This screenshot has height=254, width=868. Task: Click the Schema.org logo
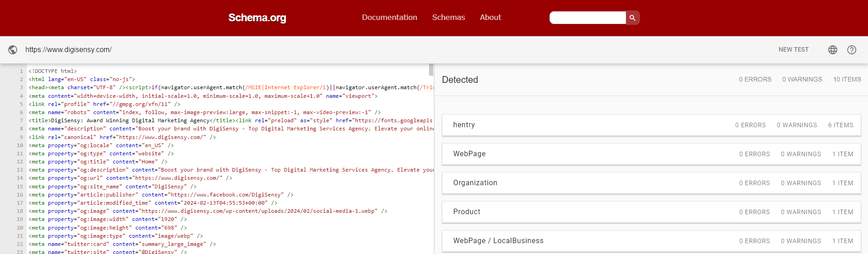(257, 18)
